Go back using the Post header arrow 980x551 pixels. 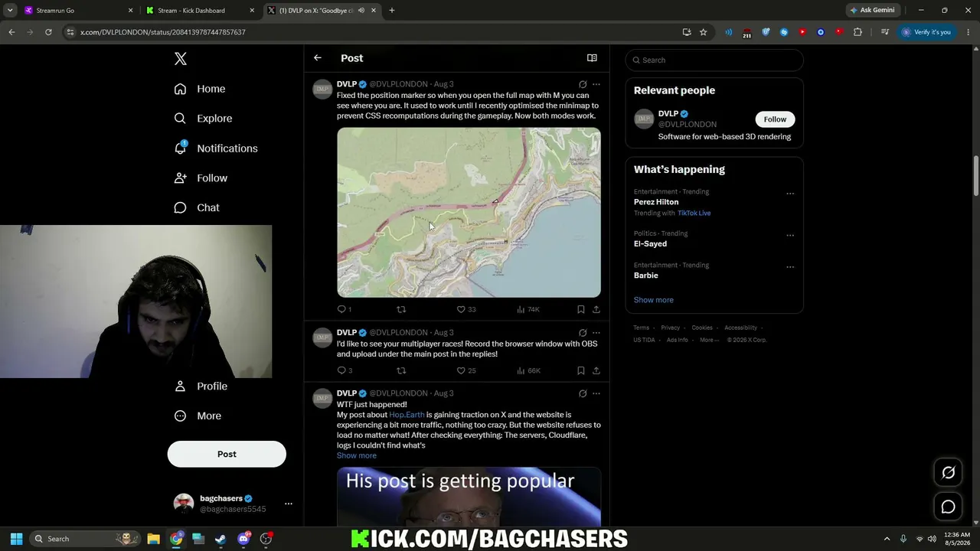click(318, 58)
